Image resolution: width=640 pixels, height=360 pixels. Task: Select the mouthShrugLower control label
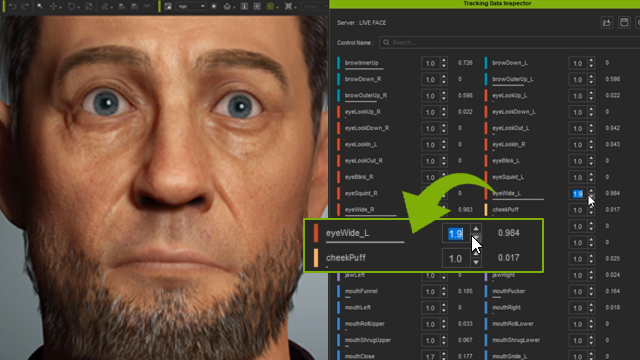pos(516,340)
